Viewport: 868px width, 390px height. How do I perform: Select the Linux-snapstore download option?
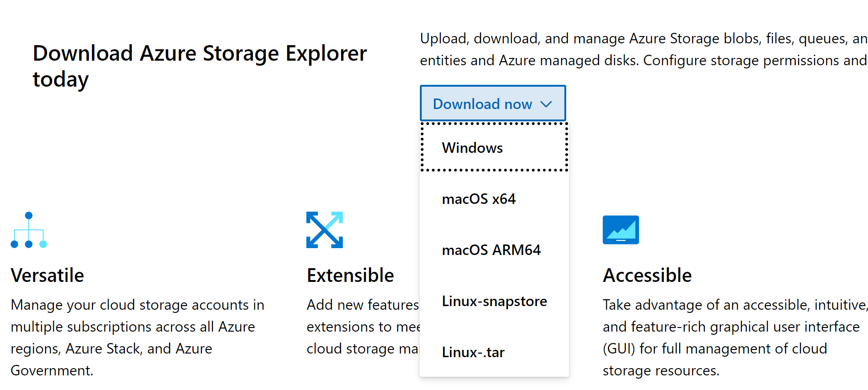494,301
